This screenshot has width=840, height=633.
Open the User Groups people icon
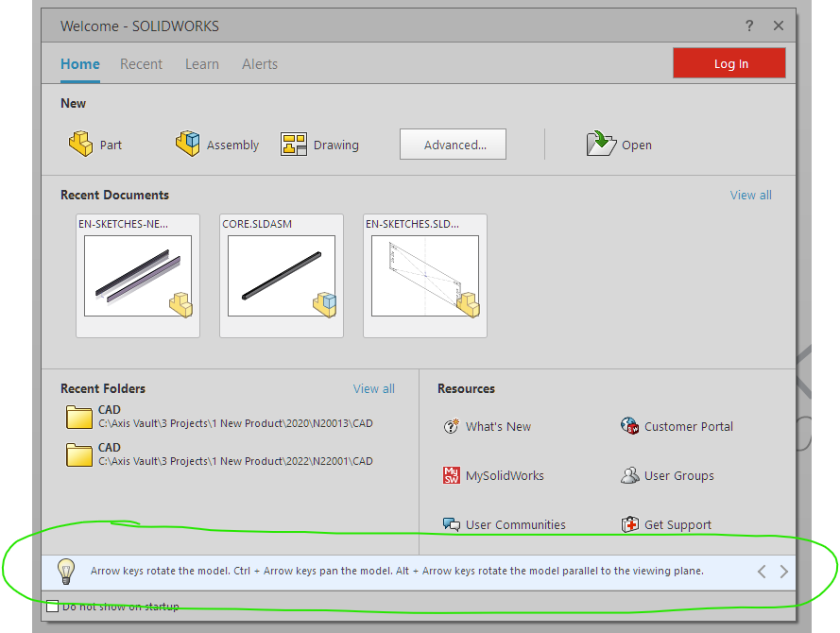(x=629, y=475)
